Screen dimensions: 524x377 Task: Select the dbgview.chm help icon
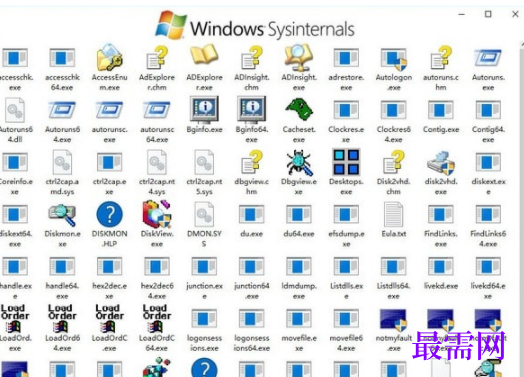[252, 162]
